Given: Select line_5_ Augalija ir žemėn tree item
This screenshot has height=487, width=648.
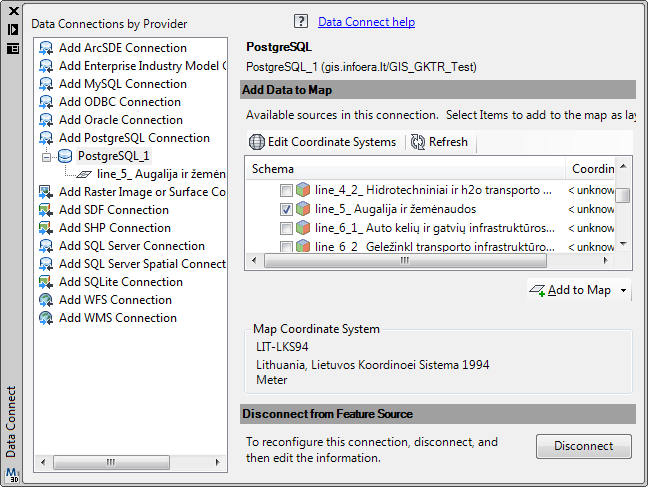Looking at the screenshot, I should [161, 174].
